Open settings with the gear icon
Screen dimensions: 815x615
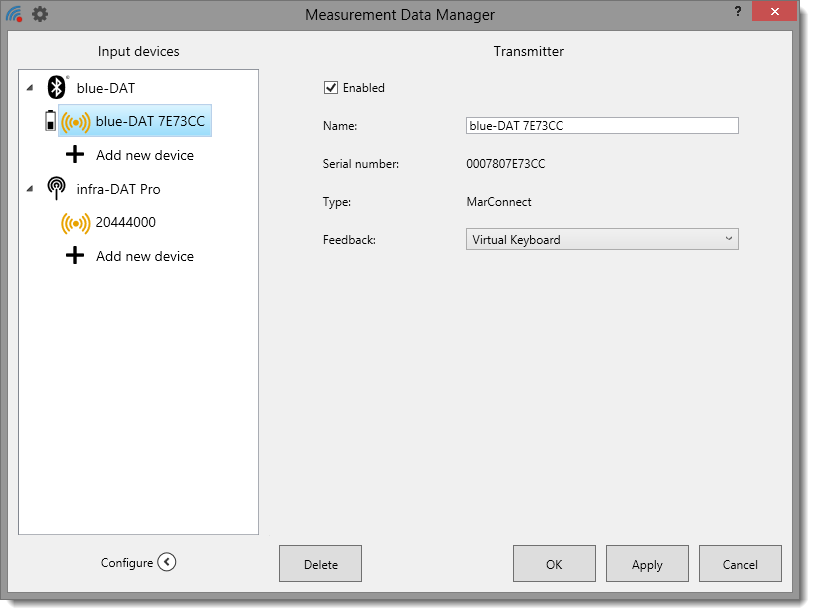pyautogui.click(x=40, y=14)
